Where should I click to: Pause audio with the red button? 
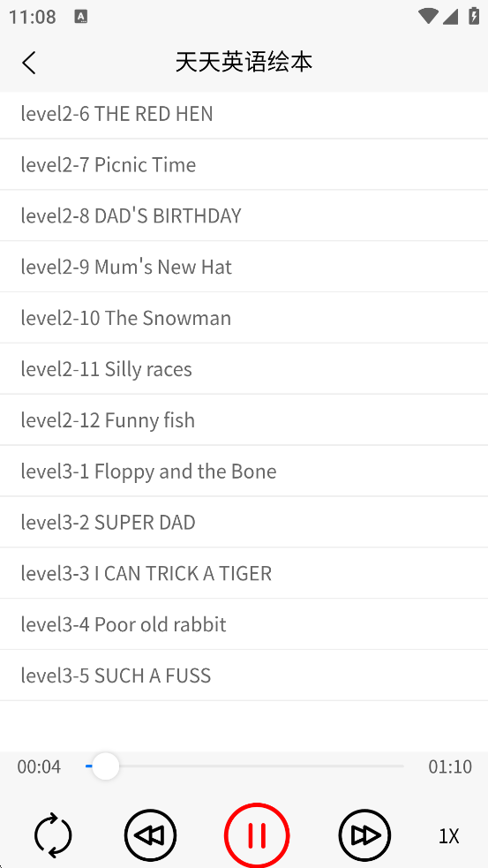point(257,834)
